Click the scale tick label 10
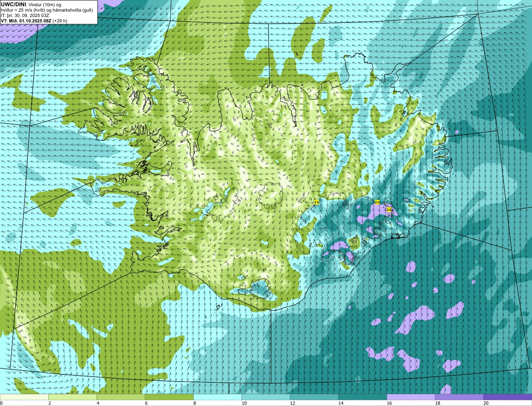The height and width of the screenshot is (406, 532). pyautogui.click(x=244, y=403)
